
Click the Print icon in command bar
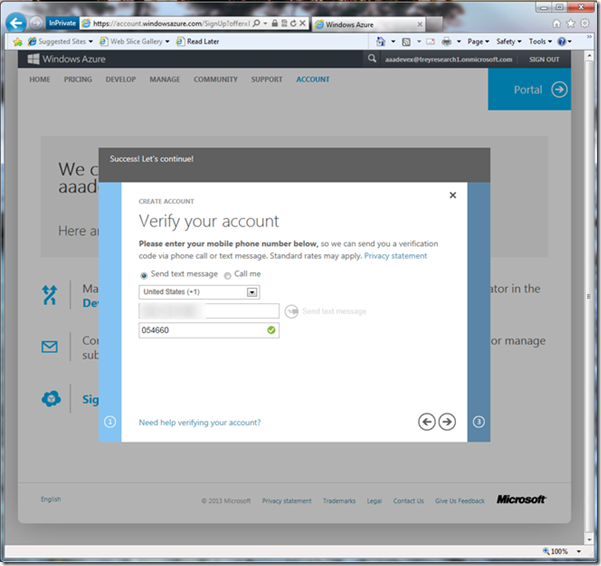[446, 41]
